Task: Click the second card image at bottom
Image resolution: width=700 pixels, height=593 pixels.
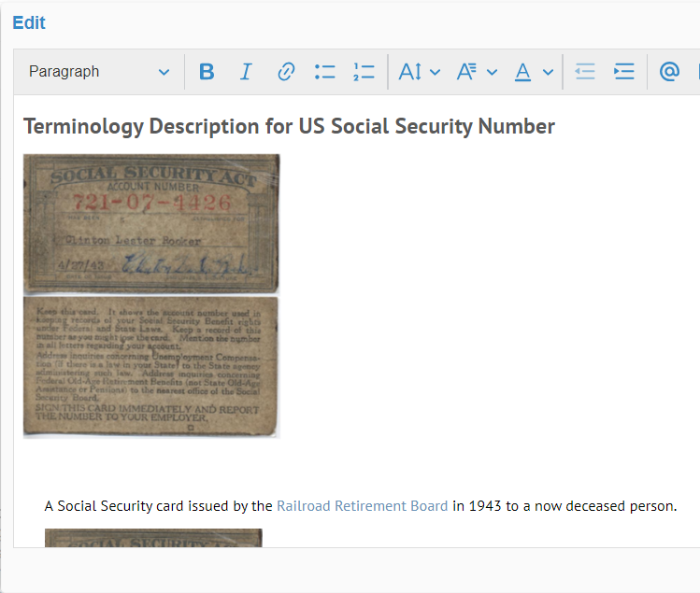Action: pyautogui.click(x=153, y=538)
